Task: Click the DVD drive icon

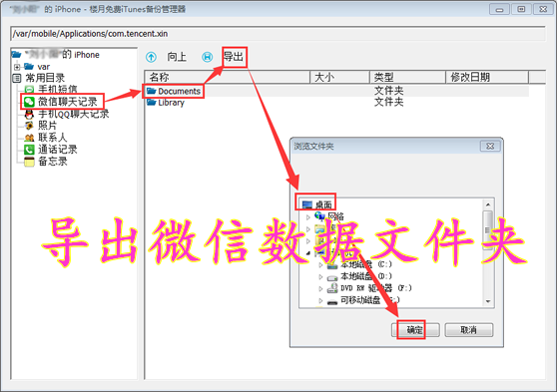Action: [332, 288]
